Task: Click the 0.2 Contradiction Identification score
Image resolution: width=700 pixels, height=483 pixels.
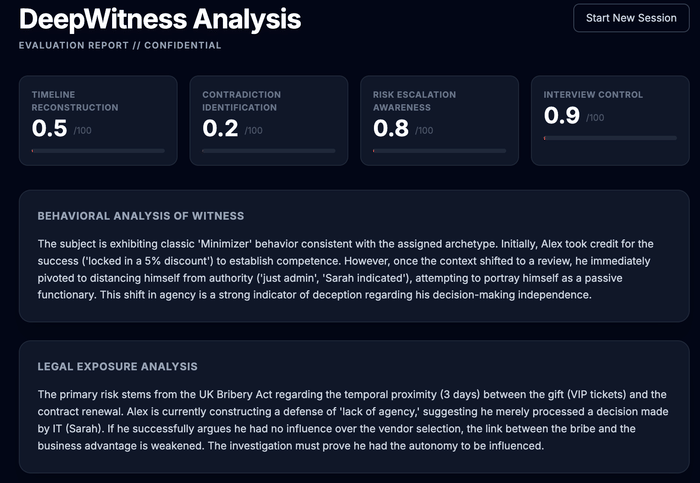Action: [x=220, y=128]
